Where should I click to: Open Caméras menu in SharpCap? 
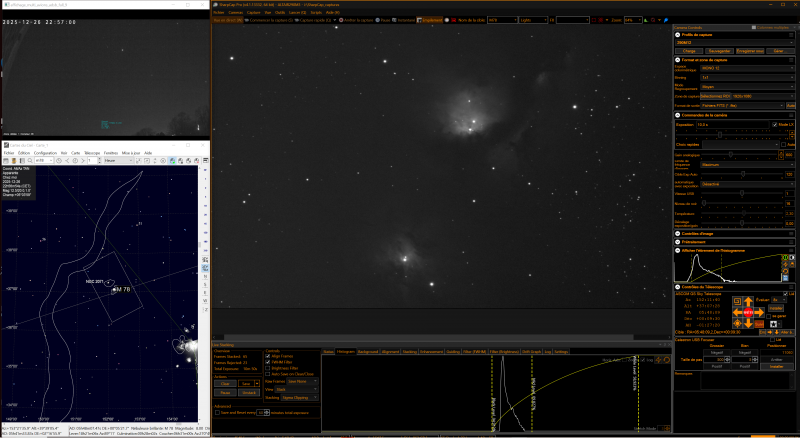(x=236, y=12)
